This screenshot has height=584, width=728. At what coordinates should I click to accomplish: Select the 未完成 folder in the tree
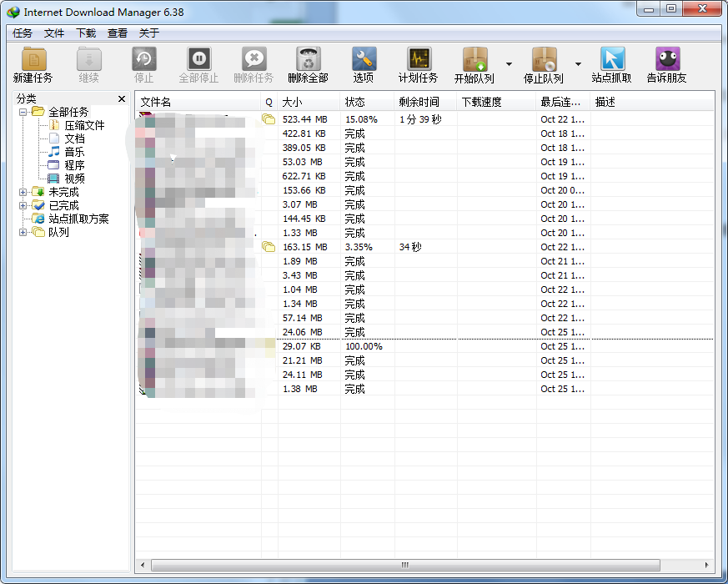coord(63,192)
